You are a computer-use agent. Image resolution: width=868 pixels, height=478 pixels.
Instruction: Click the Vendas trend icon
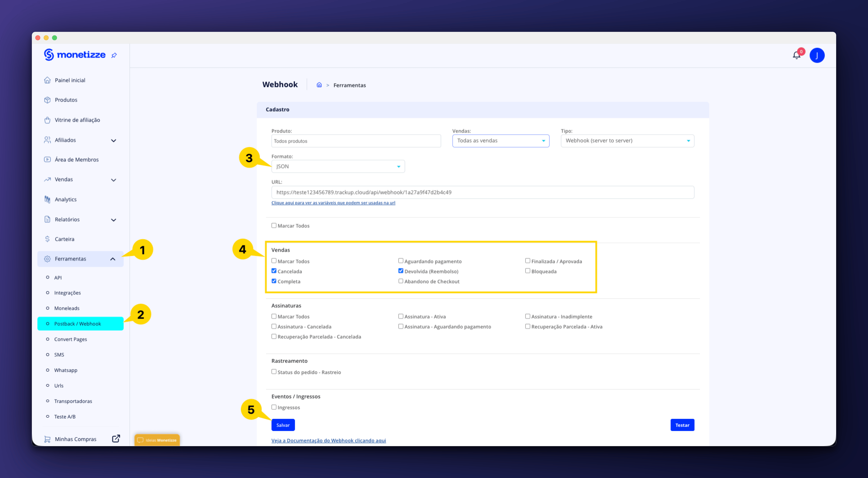point(47,180)
